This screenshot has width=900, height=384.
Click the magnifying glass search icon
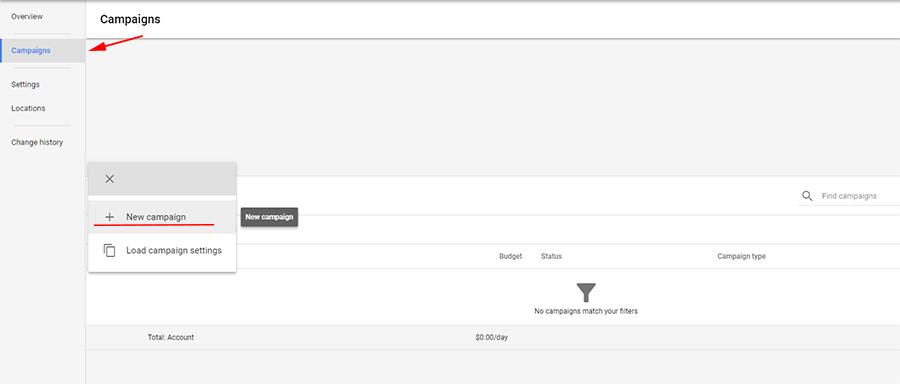tap(807, 196)
